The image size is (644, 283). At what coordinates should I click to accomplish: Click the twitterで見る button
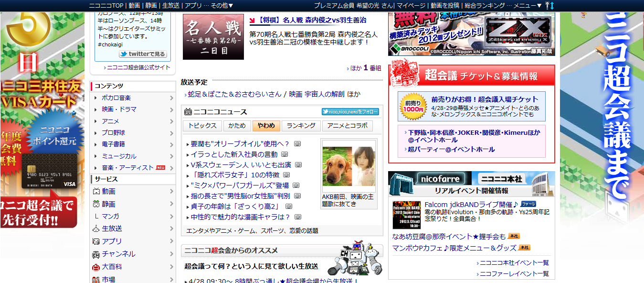point(143,54)
